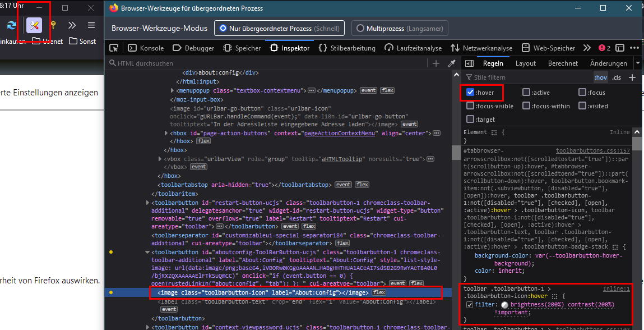Add a new CSS rule with plus icon
The width and height of the screenshot is (644, 330).
pos(632,77)
